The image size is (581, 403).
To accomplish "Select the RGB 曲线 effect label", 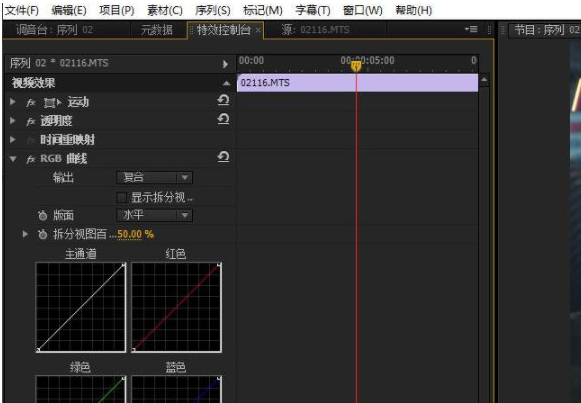I will point(63,159).
